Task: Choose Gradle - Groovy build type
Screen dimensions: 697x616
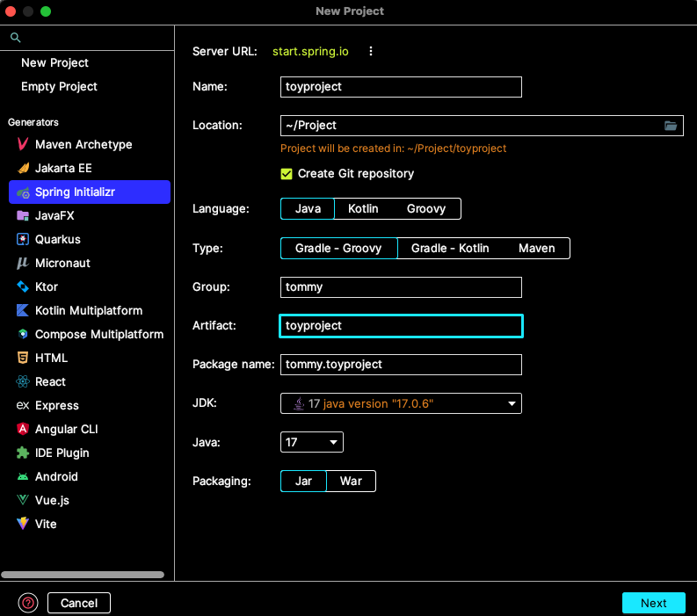Action: [338, 248]
